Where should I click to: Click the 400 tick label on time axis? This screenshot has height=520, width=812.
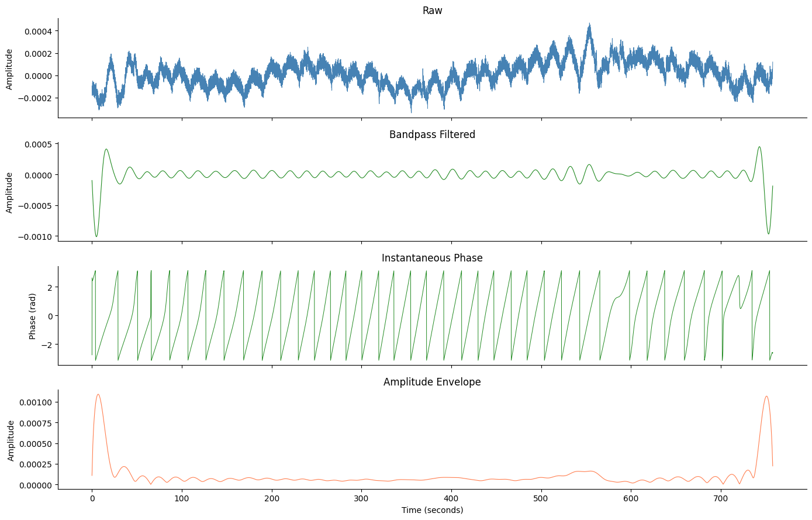pos(451,499)
